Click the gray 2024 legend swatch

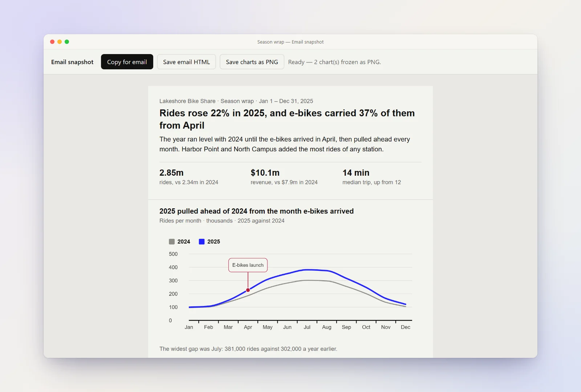click(172, 242)
